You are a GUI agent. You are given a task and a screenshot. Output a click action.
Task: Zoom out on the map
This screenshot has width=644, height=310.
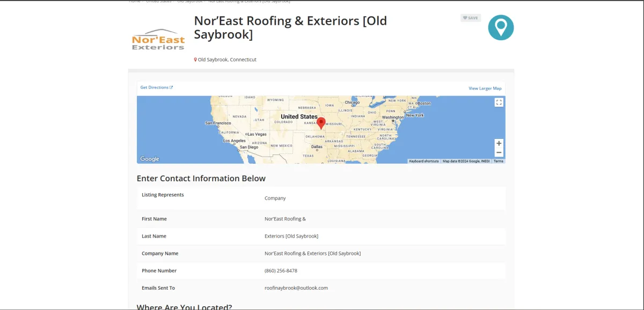pyautogui.click(x=499, y=153)
